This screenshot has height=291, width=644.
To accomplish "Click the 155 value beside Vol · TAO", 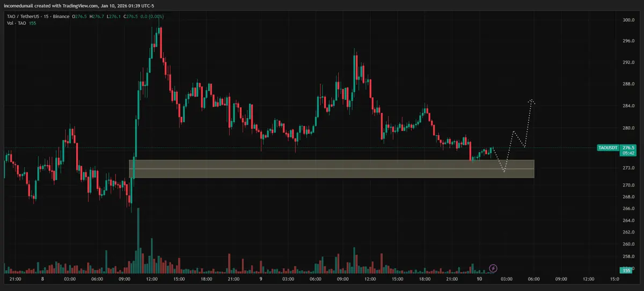I will click(33, 24).
